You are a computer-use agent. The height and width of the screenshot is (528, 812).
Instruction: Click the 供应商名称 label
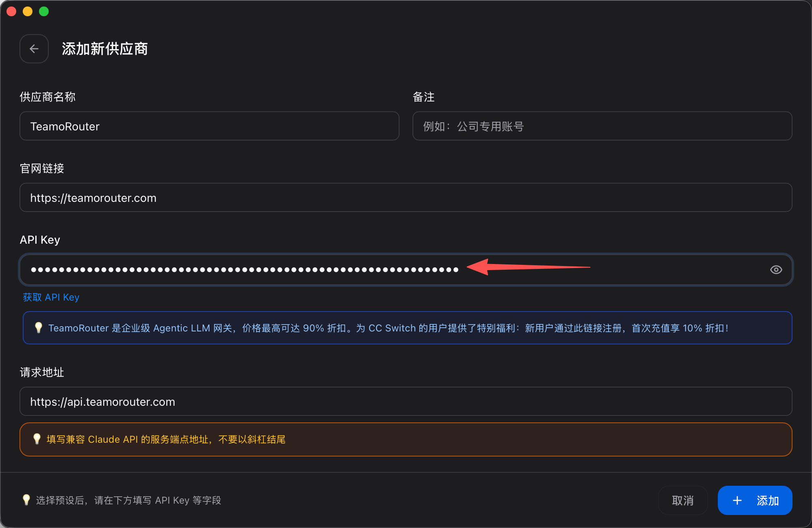48,97
